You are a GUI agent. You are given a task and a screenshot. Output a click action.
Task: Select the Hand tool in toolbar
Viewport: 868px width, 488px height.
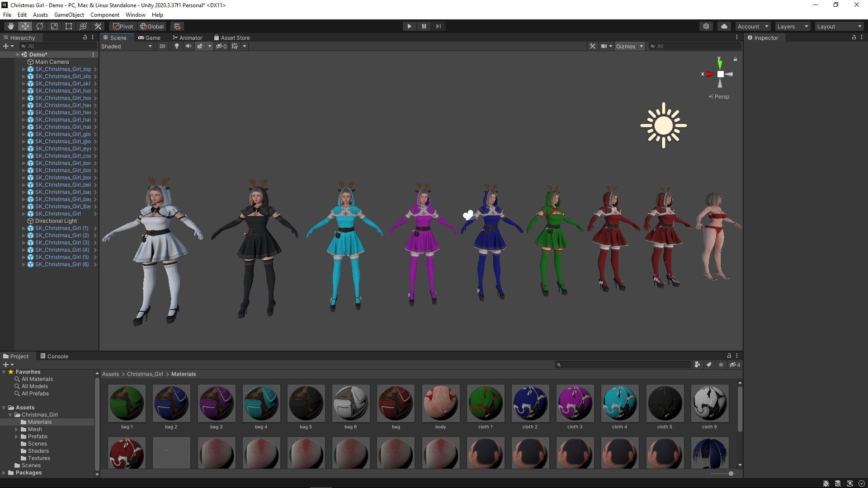[x=10, y=26]
